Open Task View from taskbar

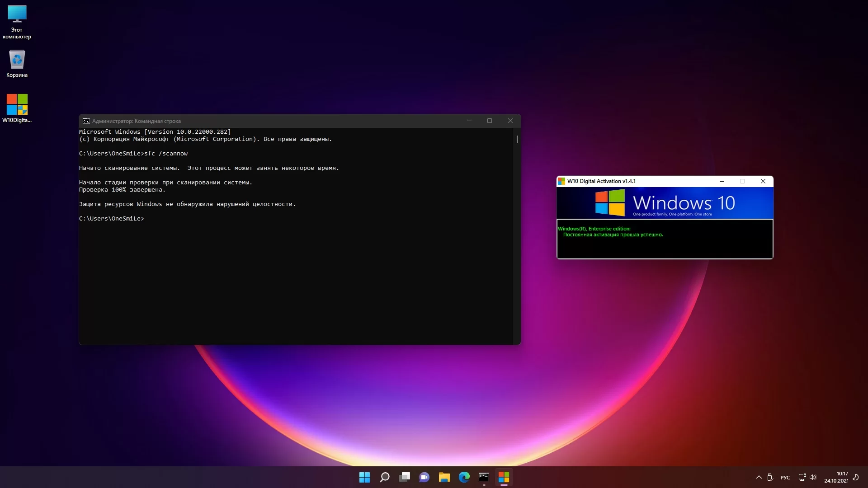pyautogui.click(x=405, y=477)
